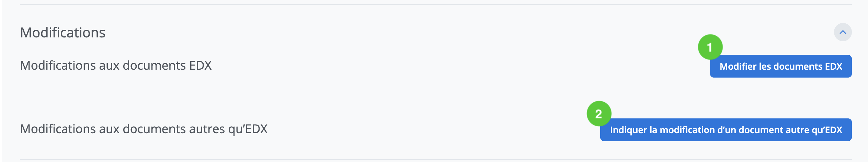Click the grey circular chevron button in the Modifications header
Screen dimensions: 868x162
point(843,32)
